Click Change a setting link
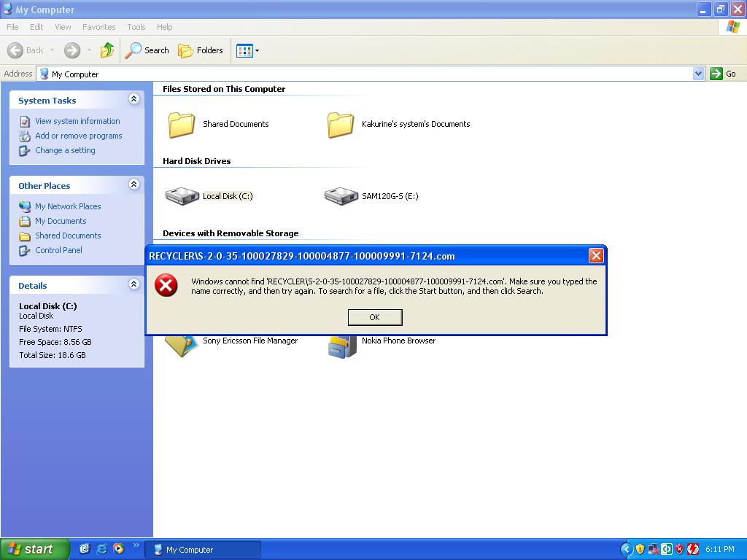The width and height of the screenshot is (747, 560). point(65,150)
